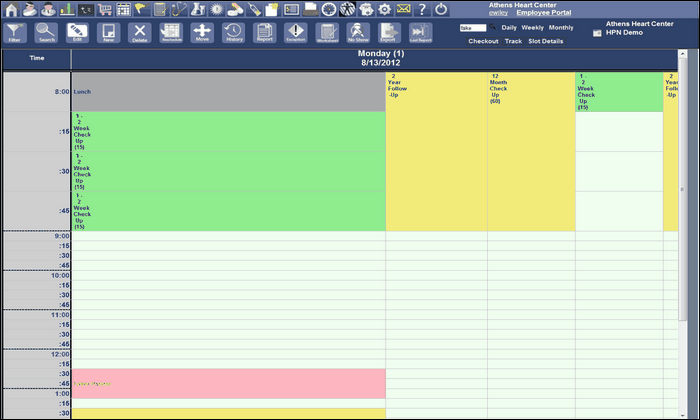Viewport: 700px width, 420px height.
Task: Select the pink appointment block at 12:45
Action: (228, 383)
